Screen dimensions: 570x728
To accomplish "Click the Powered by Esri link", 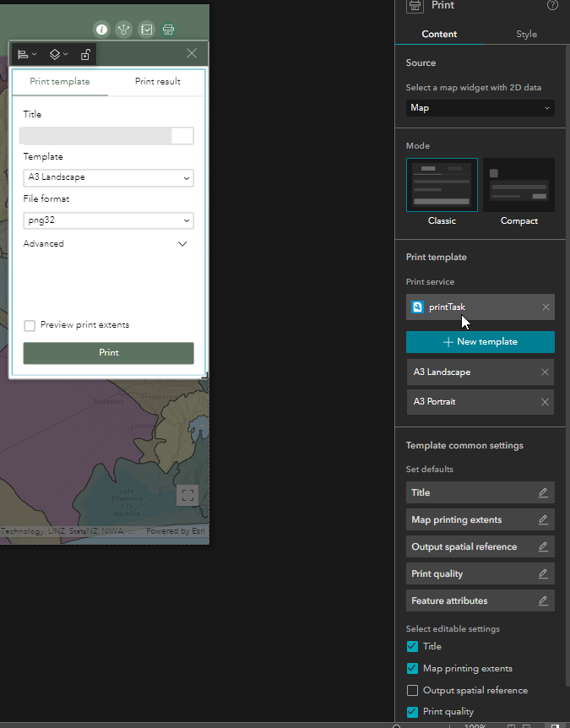I will pyautogui.click(x=176, y=530).
